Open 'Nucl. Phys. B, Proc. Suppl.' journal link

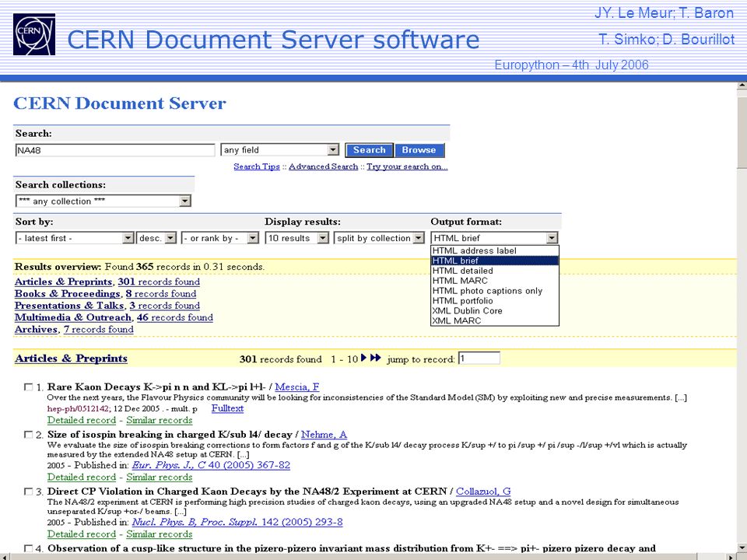[237, 522]
